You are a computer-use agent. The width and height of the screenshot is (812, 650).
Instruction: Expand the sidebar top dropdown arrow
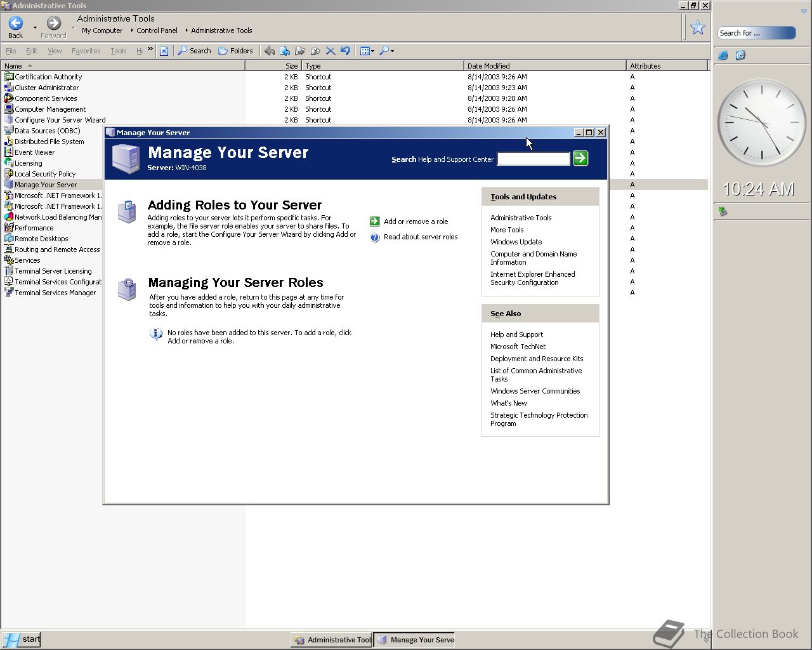click(x=804, y=11)
